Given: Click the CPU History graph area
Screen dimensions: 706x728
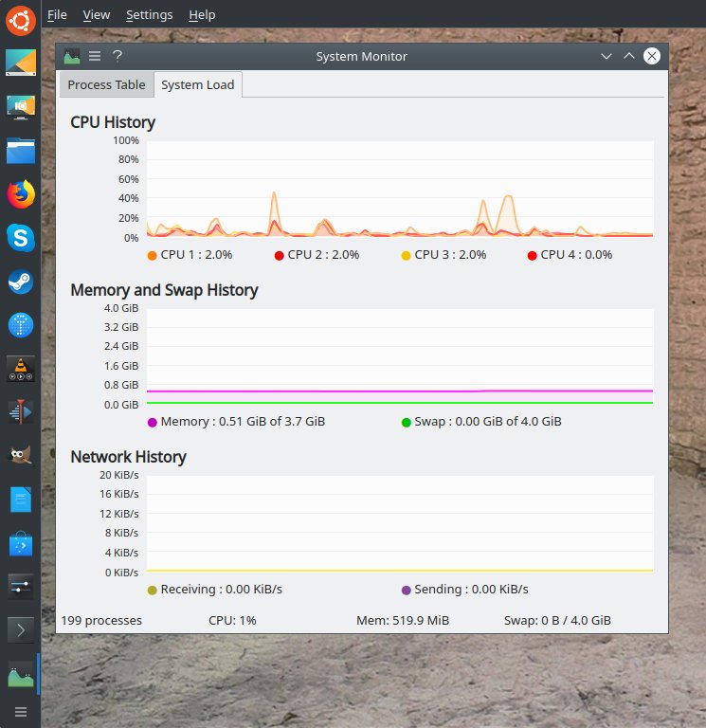Looking at the screenshot, I should tap(400, 190).
